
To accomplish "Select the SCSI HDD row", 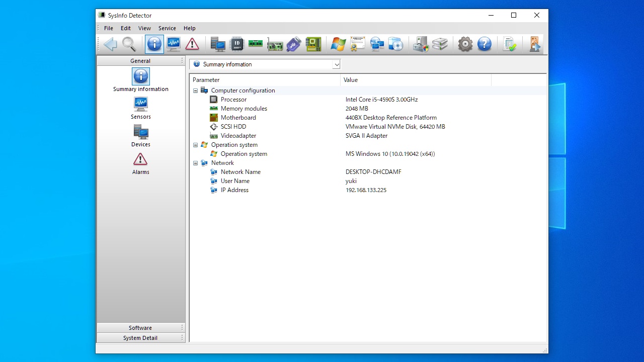I will (x=368, y=127).
